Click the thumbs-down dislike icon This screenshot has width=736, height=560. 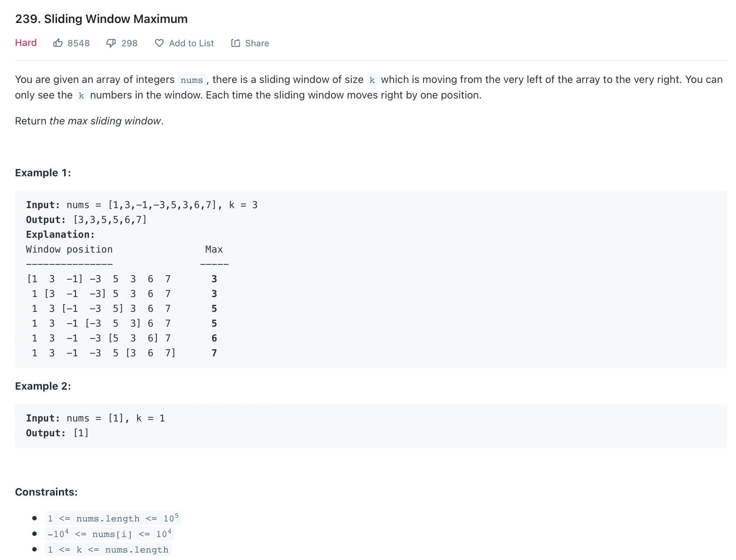pos(111,43)
